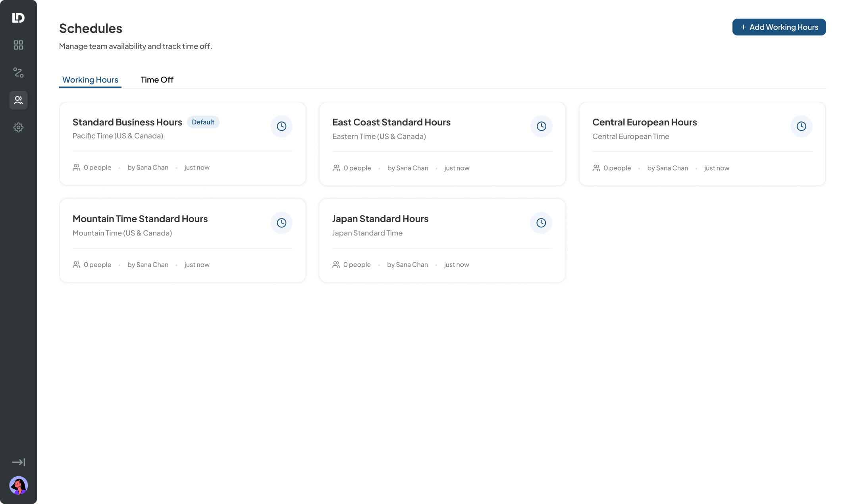Click the clock icon on the Central European Hours card

tap(802, 126)
